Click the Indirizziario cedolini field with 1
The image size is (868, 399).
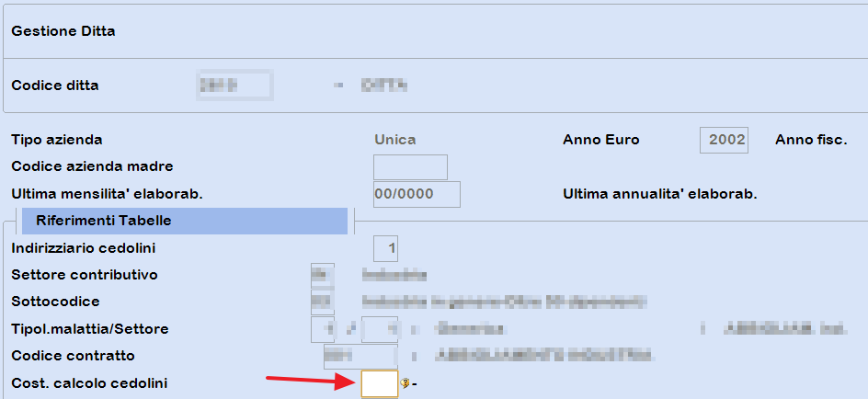point(386,248)
